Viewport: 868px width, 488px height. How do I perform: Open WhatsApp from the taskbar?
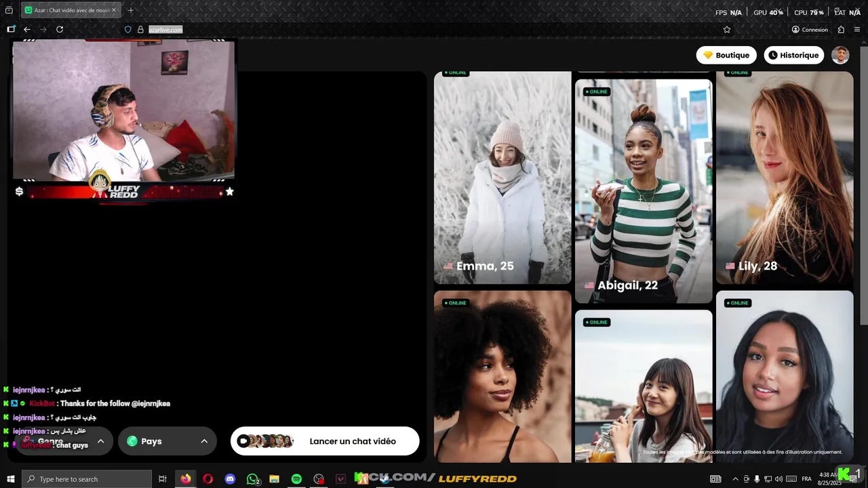click(x=252, y=479)
